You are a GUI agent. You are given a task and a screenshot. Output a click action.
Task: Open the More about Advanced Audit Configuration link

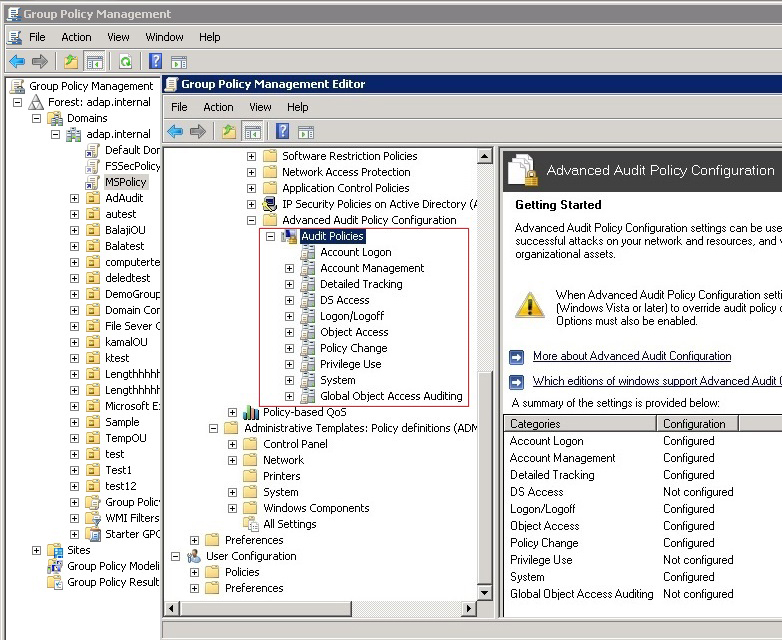tap(631, 356)
